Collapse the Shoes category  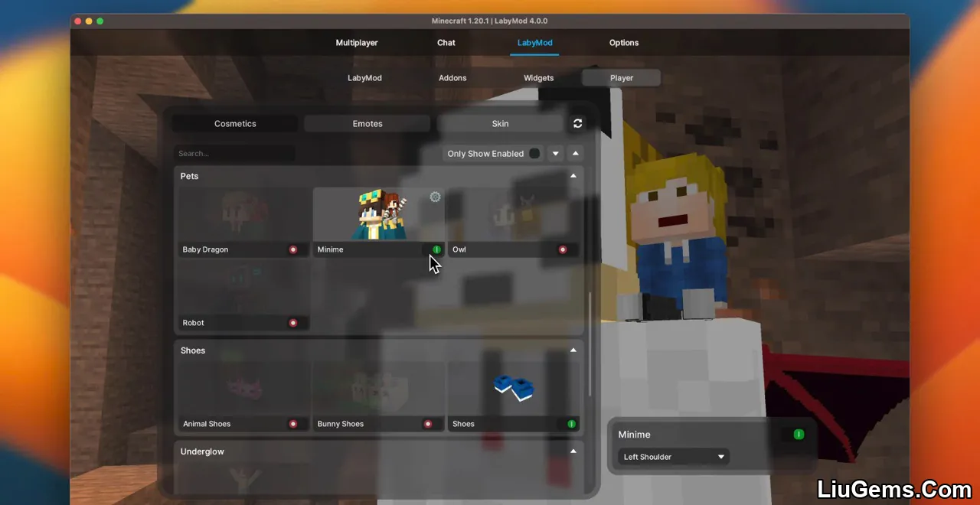click(x=573, y=350)
